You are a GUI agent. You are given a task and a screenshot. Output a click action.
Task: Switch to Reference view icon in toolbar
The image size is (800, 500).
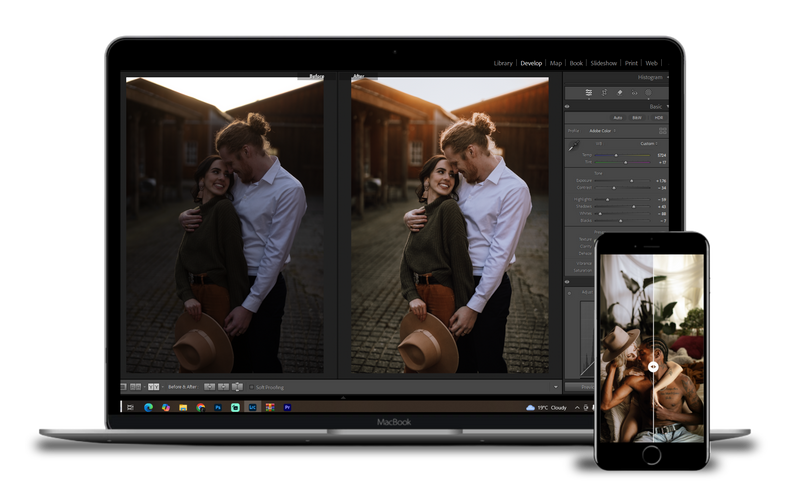tap(136, 387)
